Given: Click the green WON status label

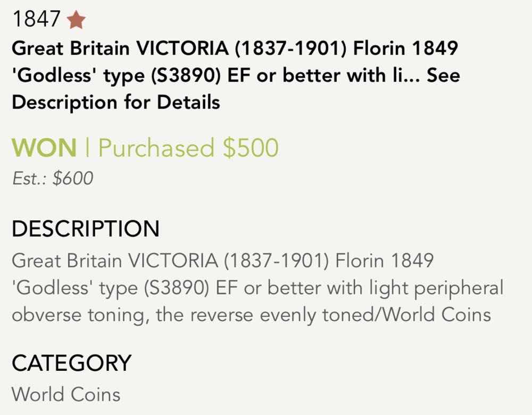Looking at the screenshot, I should pos(44,147).
